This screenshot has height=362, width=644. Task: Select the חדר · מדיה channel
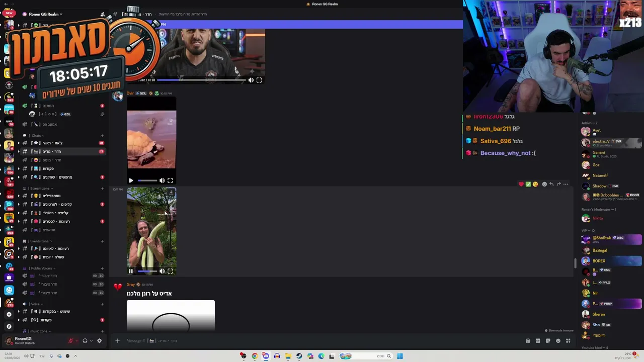(x=64, y=151)
